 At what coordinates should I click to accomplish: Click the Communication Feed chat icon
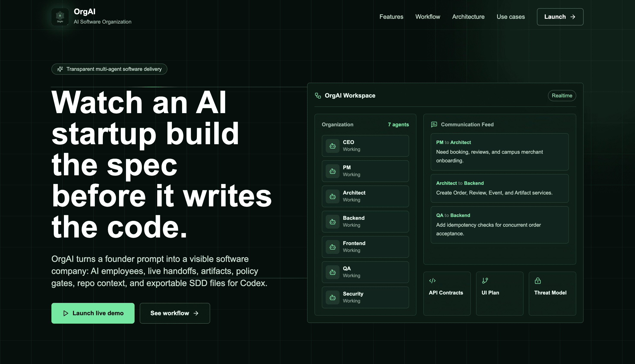pyautogui.click(x=434, y=125)
